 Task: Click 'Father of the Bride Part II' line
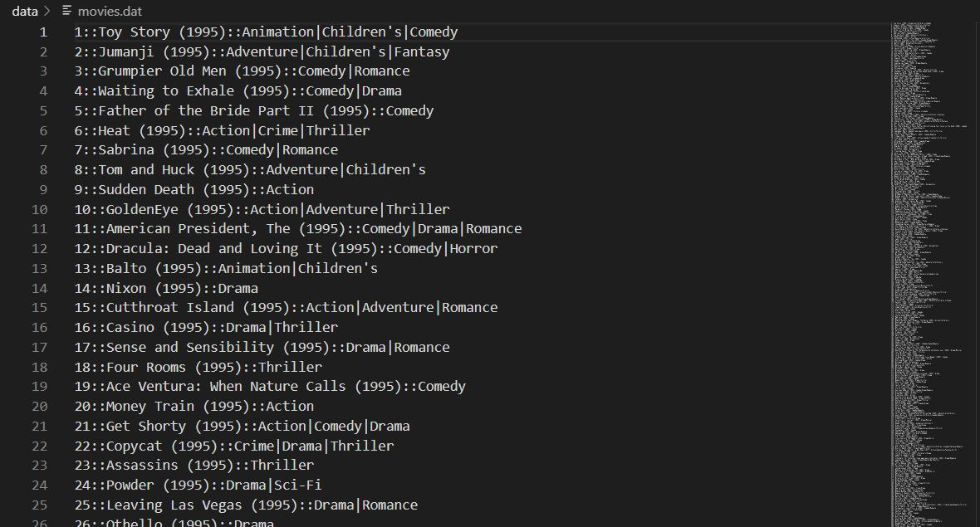point(254,110)
